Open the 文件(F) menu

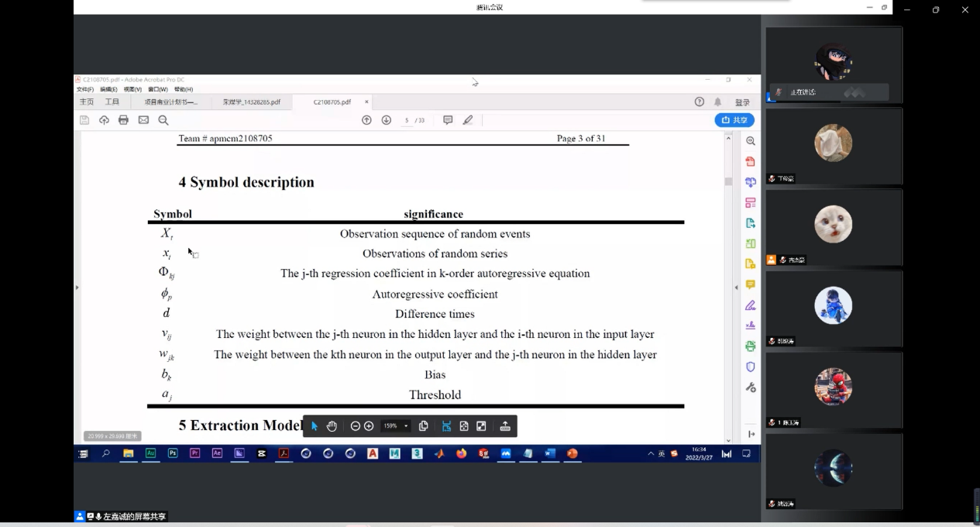click(84, 90)
